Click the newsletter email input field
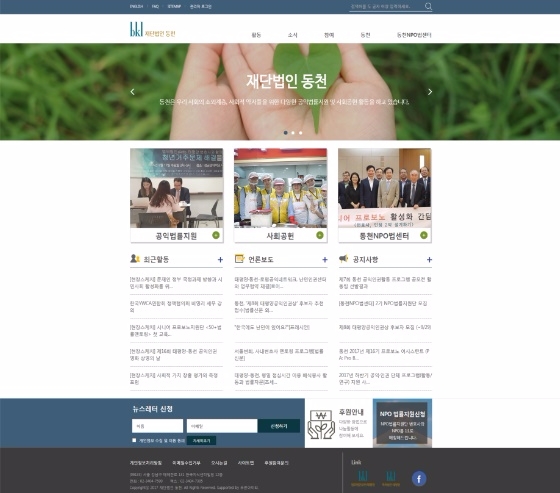This screenshot has height=493, width=560. coord(222,426)
